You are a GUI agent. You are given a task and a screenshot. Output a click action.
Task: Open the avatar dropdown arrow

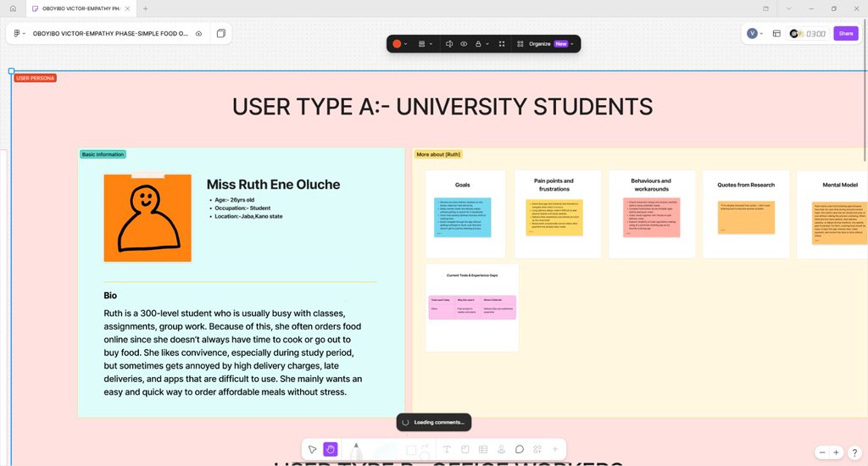pyautogui.click(x=761, y=34)
